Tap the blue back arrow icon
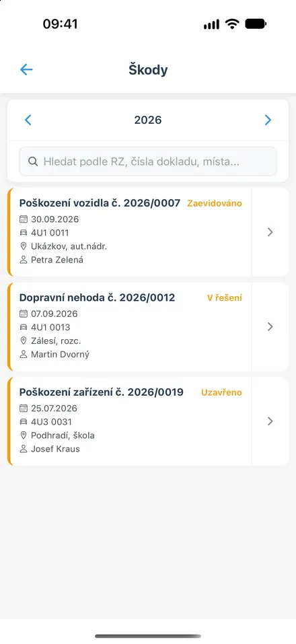 click(26, 70)
